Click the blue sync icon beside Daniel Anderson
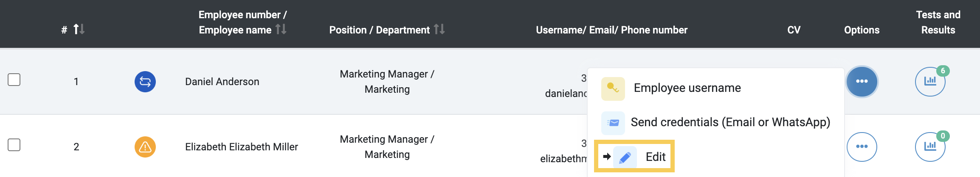 point(145,82)
